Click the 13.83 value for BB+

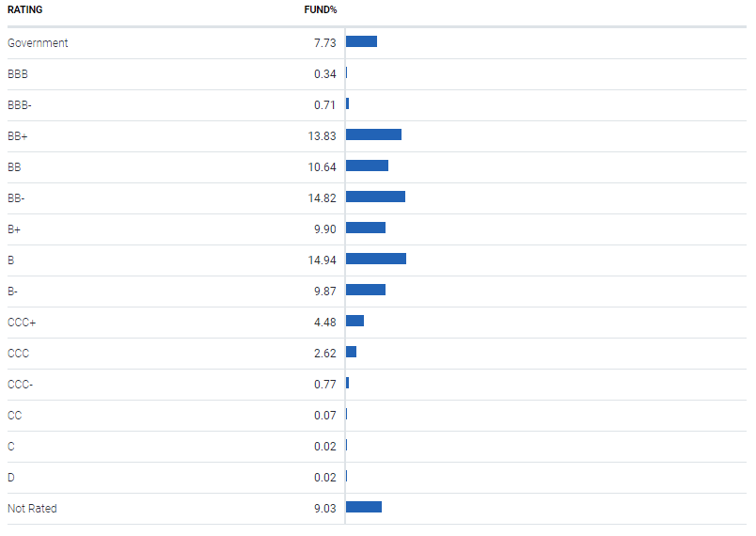pos(322,136)
